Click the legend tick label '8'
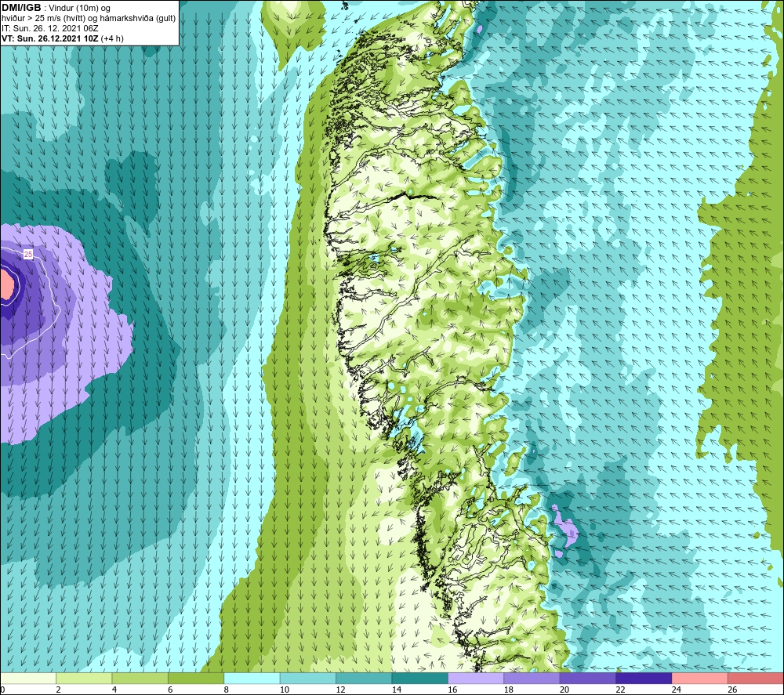Screen dimensions: 784x695 (227, 690)
